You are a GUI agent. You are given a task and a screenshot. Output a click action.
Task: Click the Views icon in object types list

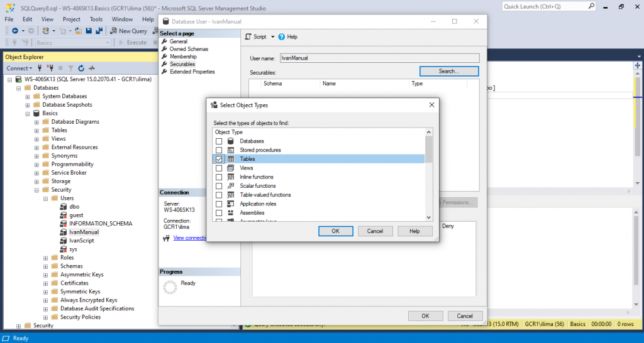coord(231,168)
